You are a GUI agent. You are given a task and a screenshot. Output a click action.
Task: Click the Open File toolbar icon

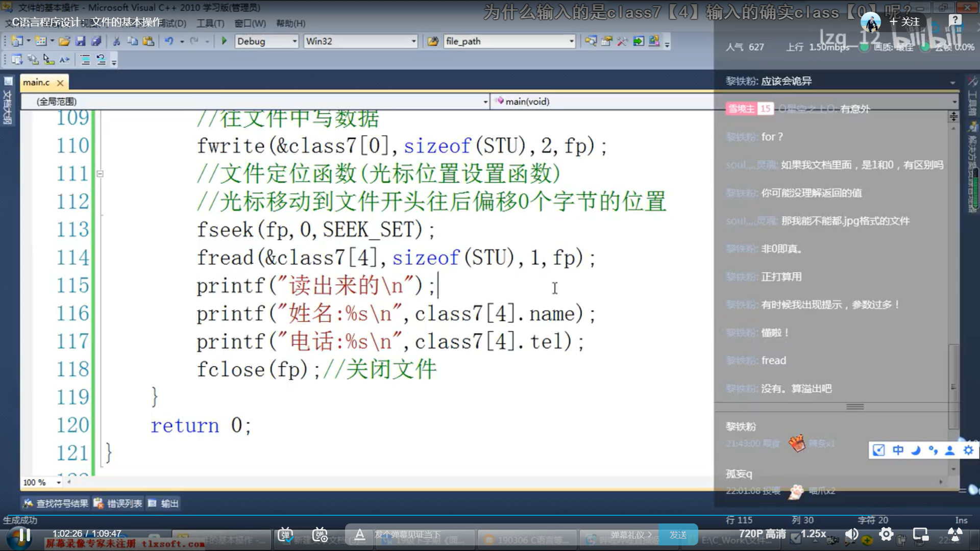64,41
